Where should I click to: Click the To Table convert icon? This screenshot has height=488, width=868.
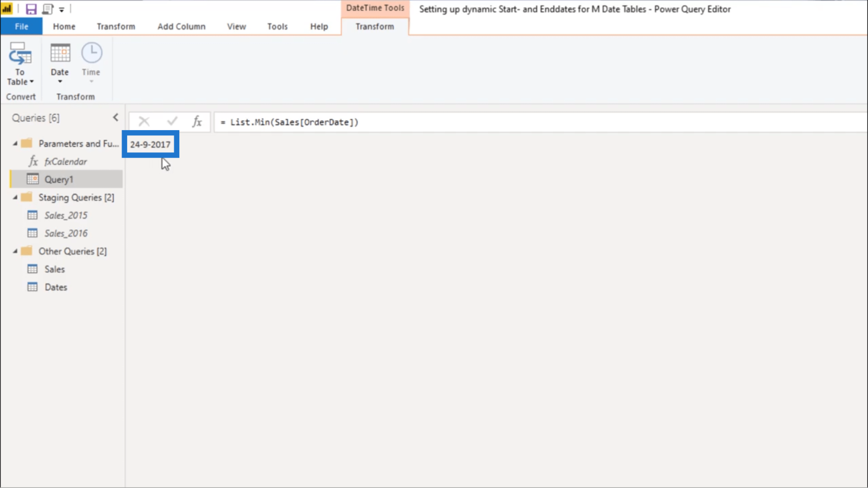(20, 54)
